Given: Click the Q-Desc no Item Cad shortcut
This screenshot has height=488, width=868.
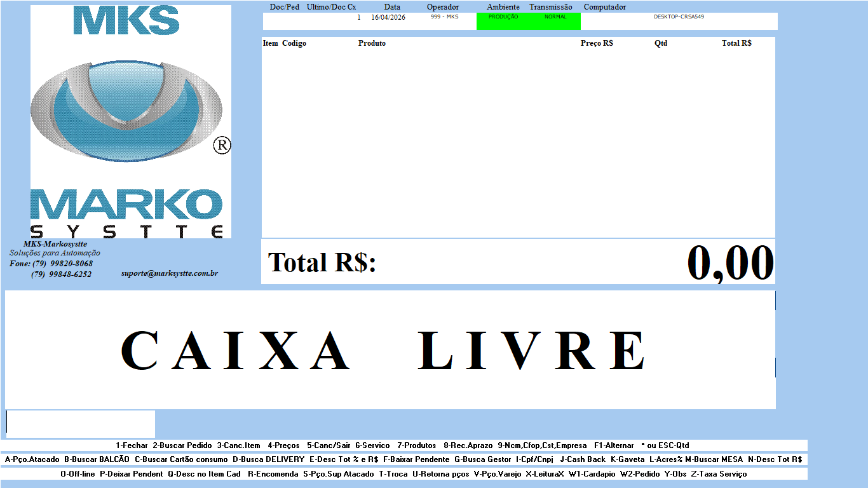Looking at the screenshot, I should coord(205,474).
